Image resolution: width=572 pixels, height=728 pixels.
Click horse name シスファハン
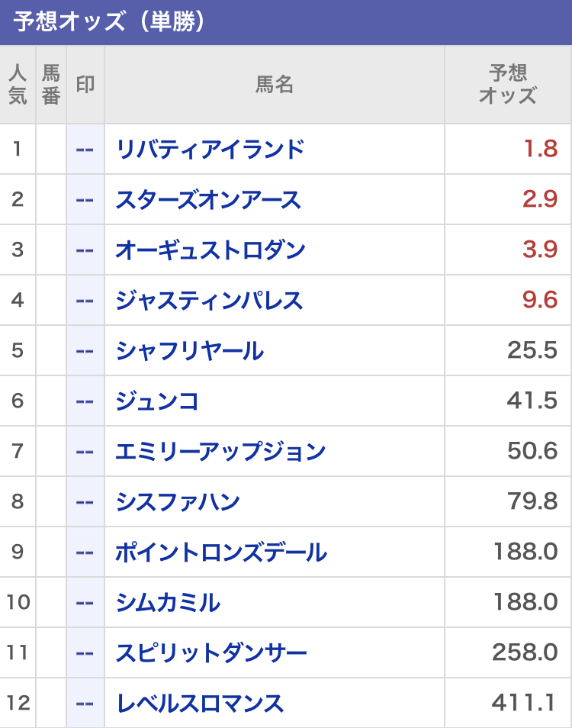(x=178, y=501)
